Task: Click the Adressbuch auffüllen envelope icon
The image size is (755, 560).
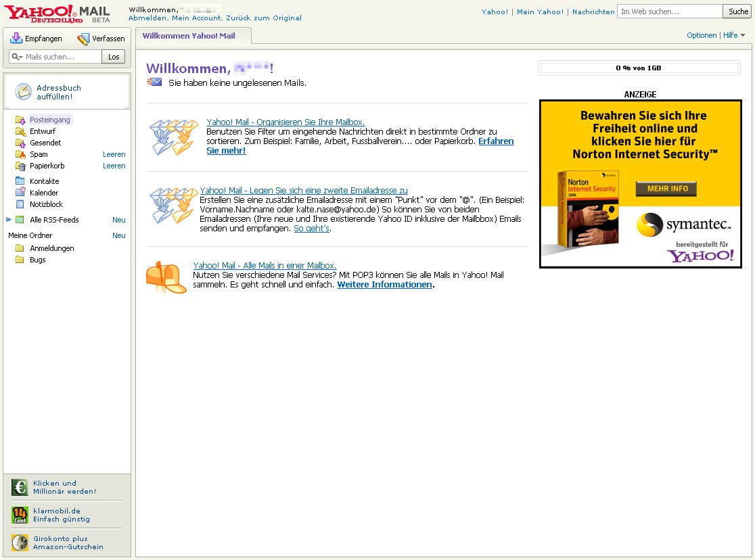Action: [x=23, y=91]
